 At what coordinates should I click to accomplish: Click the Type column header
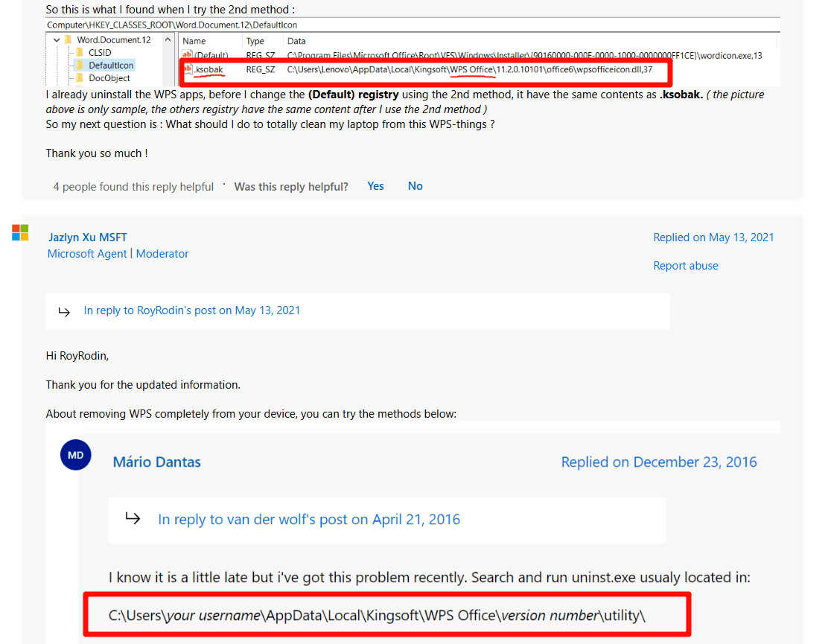[x=255, y=41]
